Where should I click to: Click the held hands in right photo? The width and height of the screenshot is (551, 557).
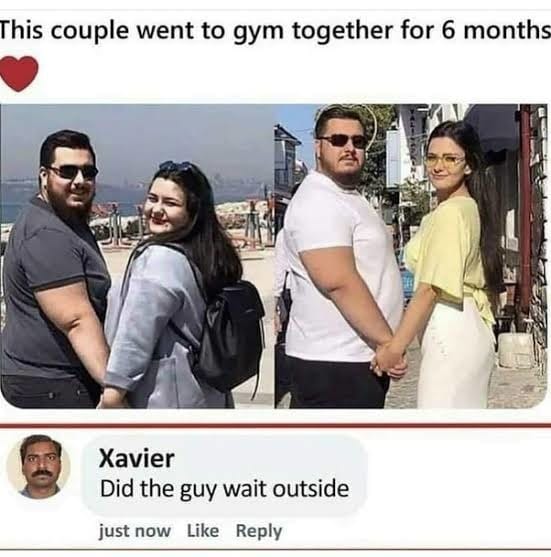coord(388,359)
